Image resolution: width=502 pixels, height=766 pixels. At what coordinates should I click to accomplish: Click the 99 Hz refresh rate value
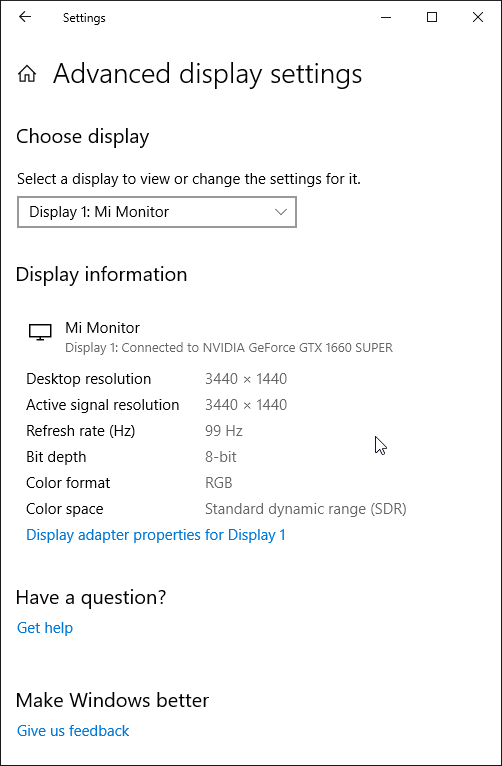[x=224, y=431]
